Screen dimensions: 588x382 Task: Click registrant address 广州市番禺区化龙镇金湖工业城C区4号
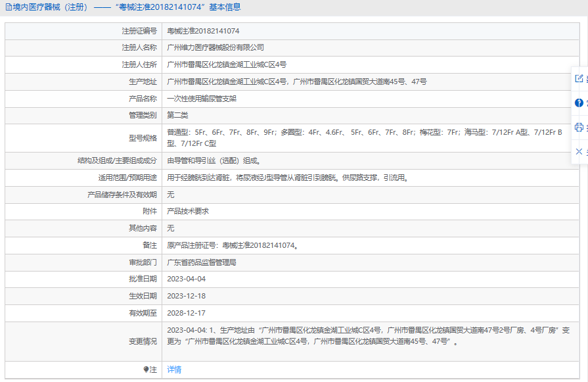pyautogui.click(x=227, y=64)
